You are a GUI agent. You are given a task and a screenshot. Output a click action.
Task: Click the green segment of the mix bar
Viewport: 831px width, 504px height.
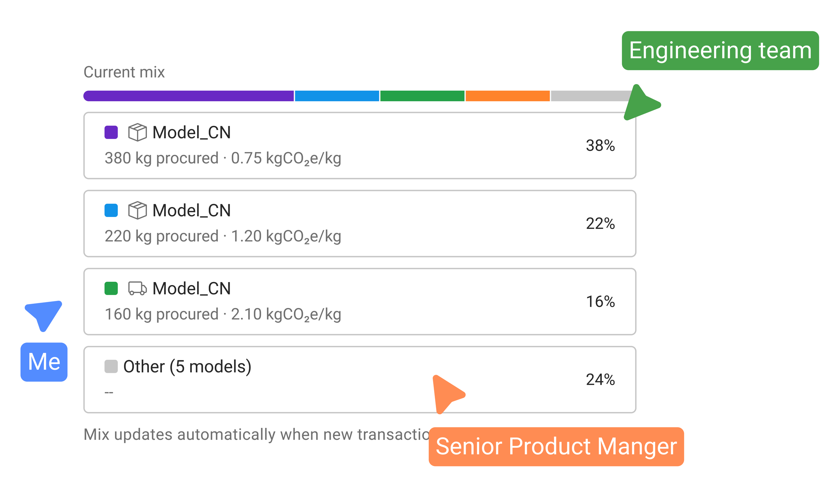pos(422,96)
